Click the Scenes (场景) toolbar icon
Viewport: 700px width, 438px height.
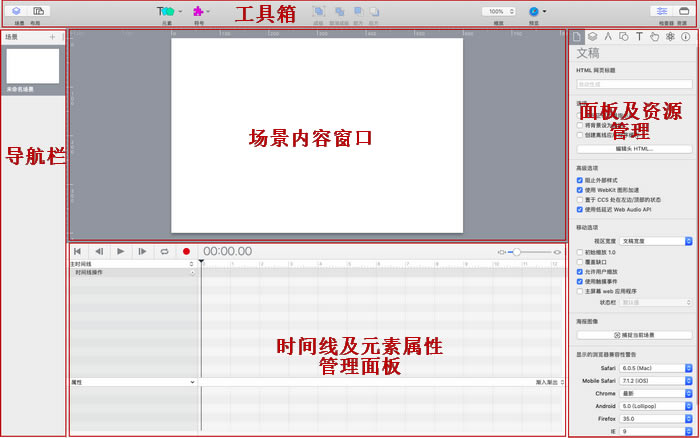click(19, 11)
